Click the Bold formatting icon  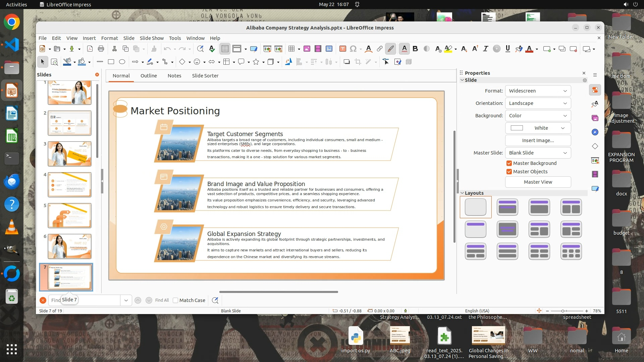tap(415, 49)
